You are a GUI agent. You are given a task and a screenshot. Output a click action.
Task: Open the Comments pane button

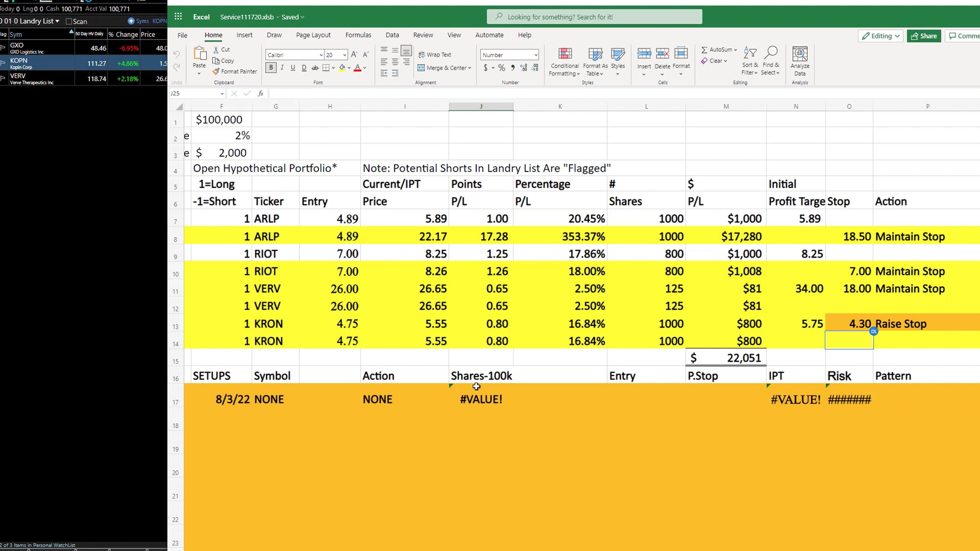pyautogui.click(x=963, y=36)
